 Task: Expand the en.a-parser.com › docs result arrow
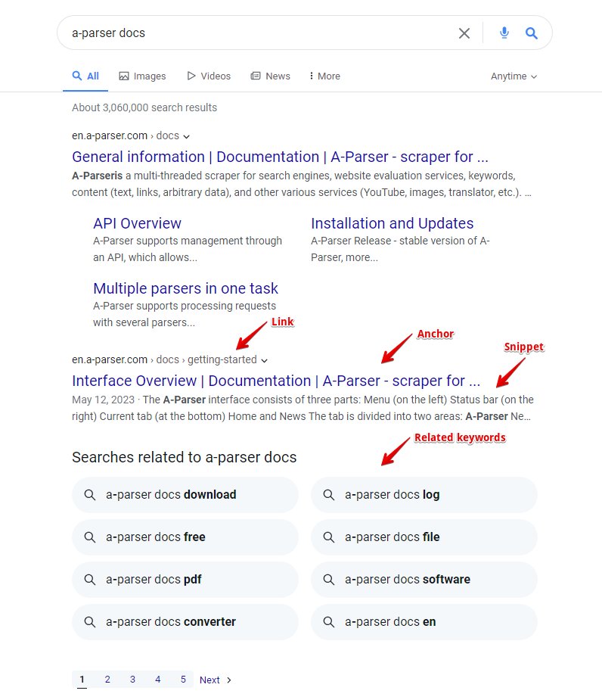coord(187,136)
